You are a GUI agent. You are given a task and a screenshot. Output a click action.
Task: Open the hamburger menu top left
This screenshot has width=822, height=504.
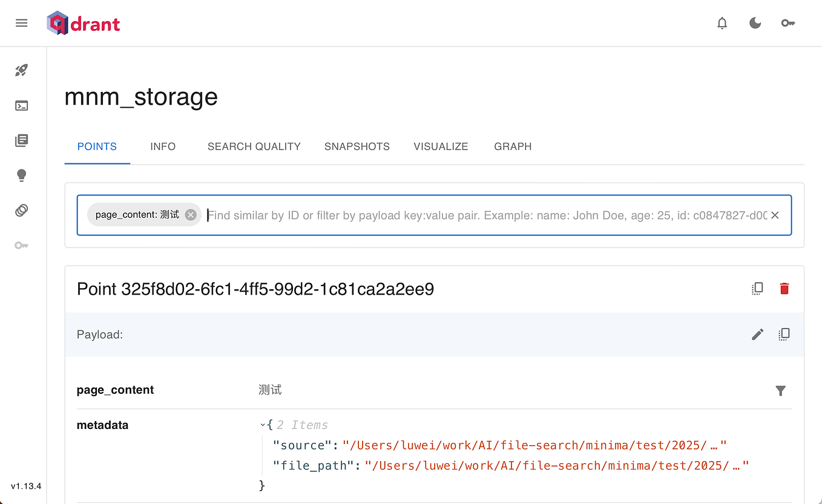22,22
